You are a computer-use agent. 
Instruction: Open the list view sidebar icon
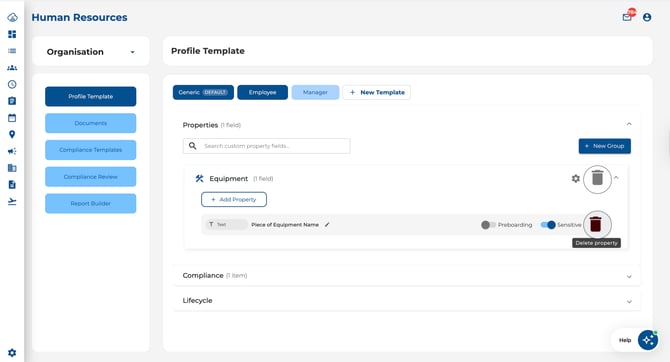click(12, 51)
